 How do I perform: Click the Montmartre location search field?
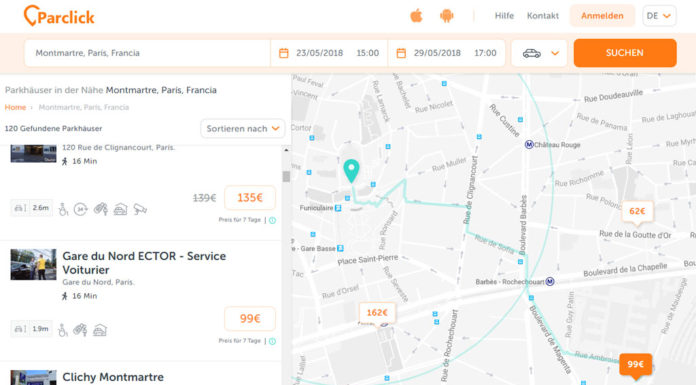point(147,53)
